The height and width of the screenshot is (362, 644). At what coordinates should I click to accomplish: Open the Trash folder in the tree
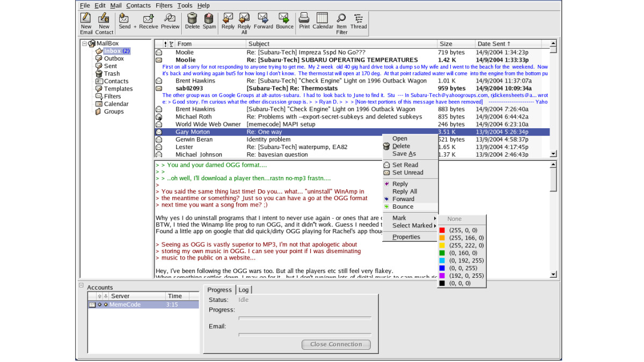pyautogui.click(x=112, y=73)
